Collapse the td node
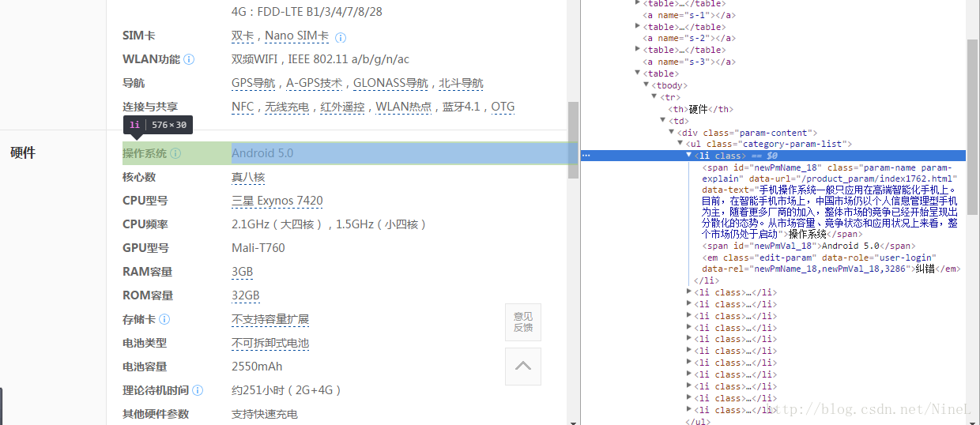Image resolution: width=980 pixels, height=425 pixels. (x=663, y=121)
